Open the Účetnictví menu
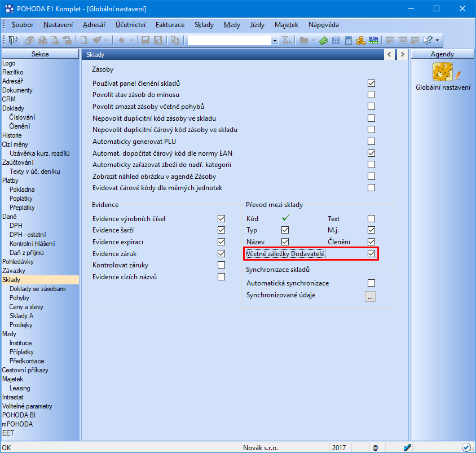Viewport: 476px width, 453px height. click(130, 25)
